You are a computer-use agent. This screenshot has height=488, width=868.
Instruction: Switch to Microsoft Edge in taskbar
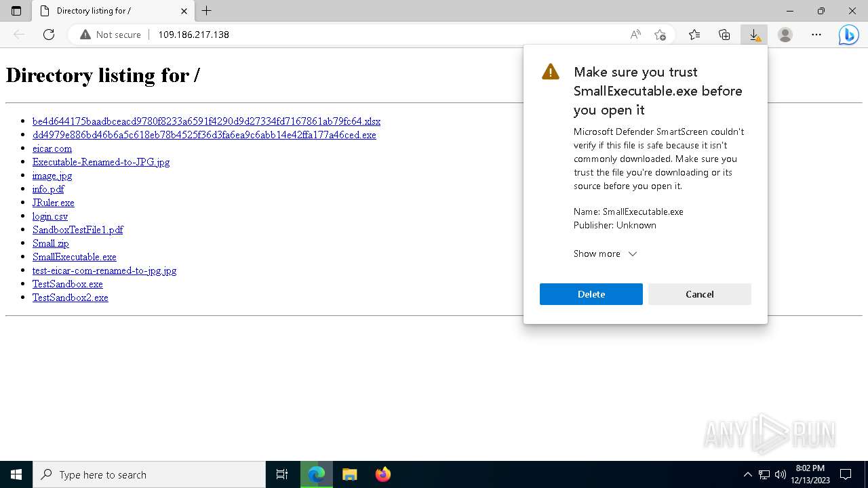coord(317,474)
